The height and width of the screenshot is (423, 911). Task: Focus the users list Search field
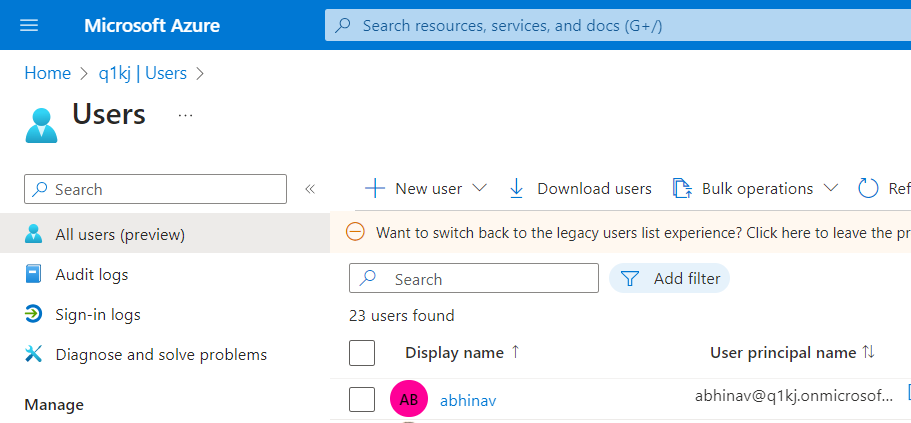(x=474, y=278)
